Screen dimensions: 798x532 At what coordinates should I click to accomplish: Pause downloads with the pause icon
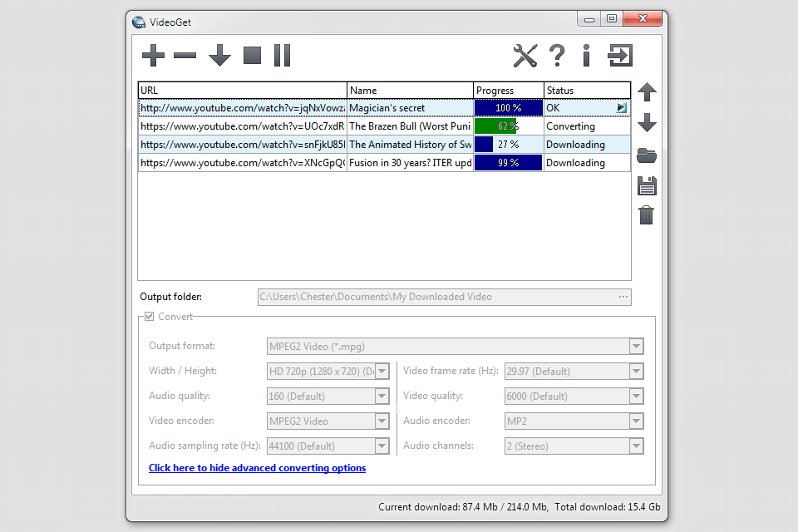click(x=282, y=56)
